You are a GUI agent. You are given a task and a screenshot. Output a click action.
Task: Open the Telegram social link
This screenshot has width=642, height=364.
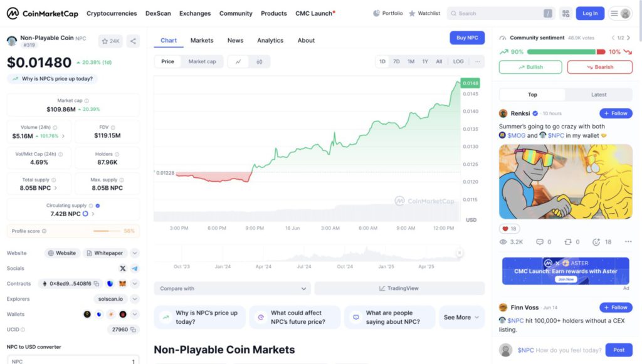(135, 268)
